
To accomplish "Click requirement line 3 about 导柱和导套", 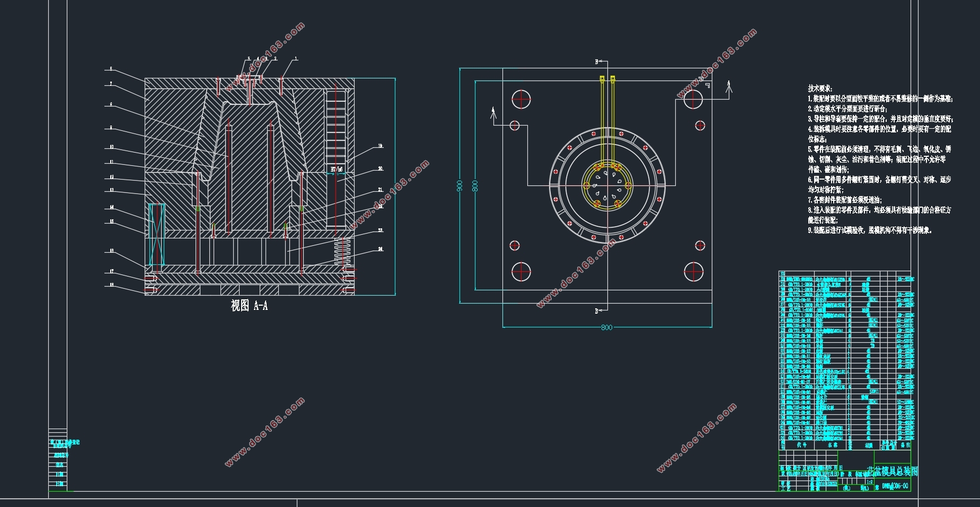I will (880, 119).
